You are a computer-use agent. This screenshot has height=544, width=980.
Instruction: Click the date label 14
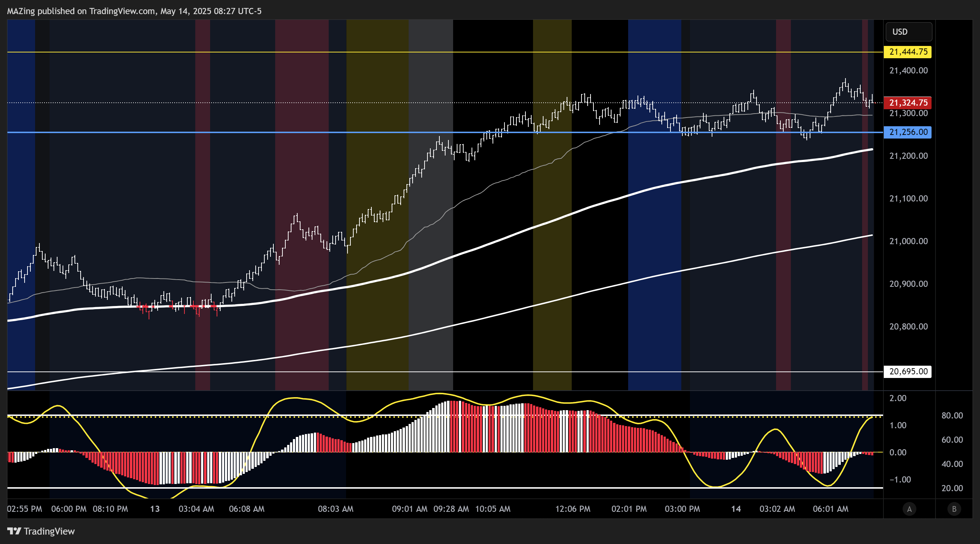tap(736, 509)
